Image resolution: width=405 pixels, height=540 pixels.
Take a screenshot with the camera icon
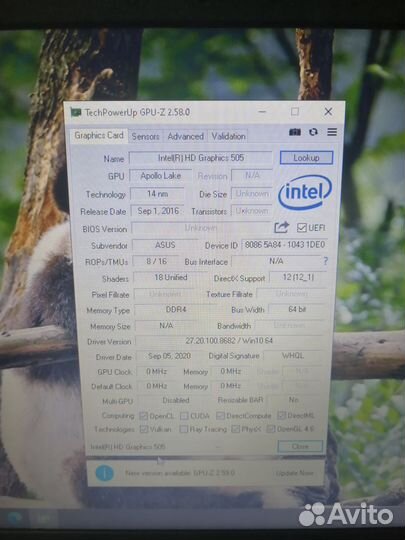tap(295, 132)
